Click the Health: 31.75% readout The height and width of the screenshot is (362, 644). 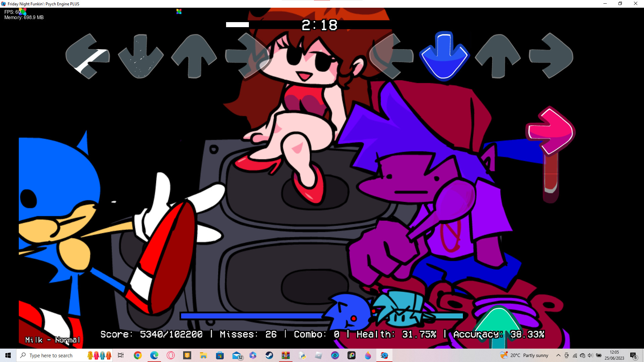point(396,334)
